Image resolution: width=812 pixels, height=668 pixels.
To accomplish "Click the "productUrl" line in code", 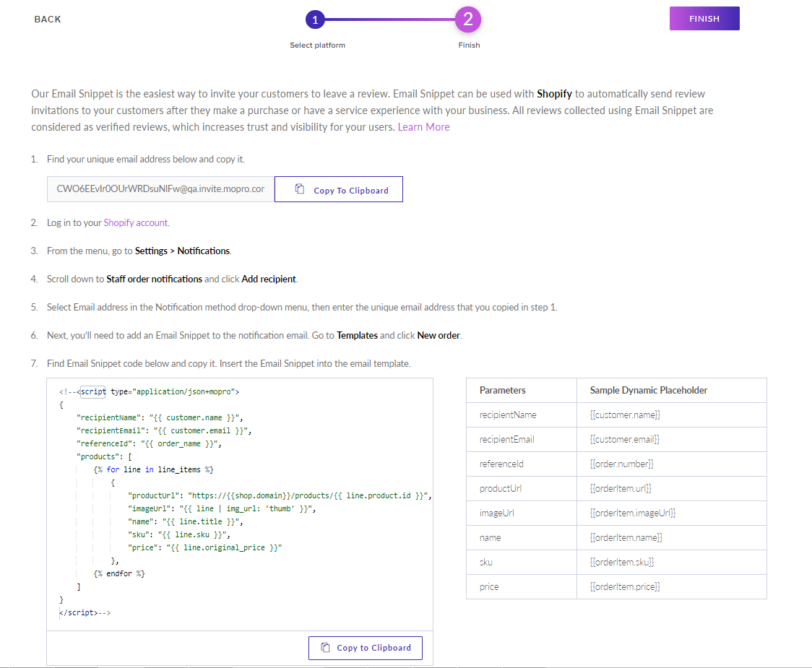I will tap(280, 495).
